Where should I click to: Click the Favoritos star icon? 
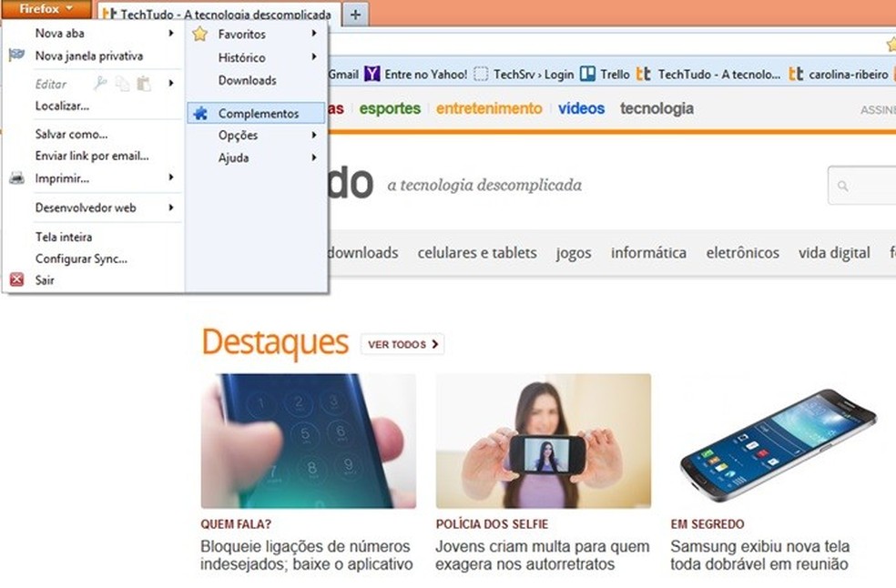(200, 34)
